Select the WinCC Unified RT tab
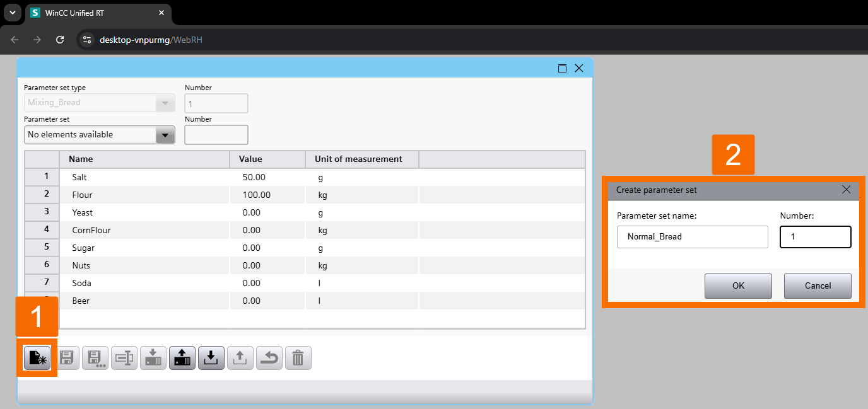Image resolution: width=868 pixels, height=409 pixels. click(x=98, y=13)
